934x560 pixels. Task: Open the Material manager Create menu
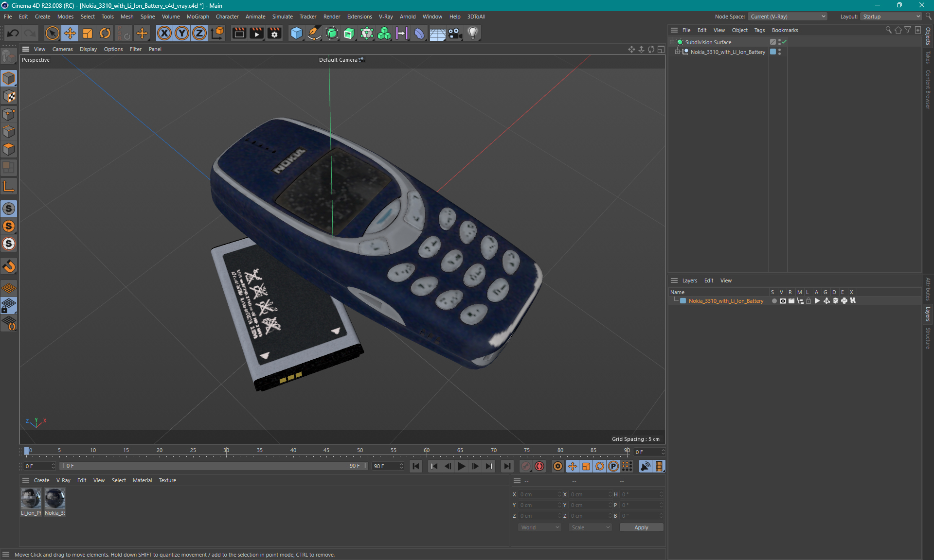(x=41, y=480)
